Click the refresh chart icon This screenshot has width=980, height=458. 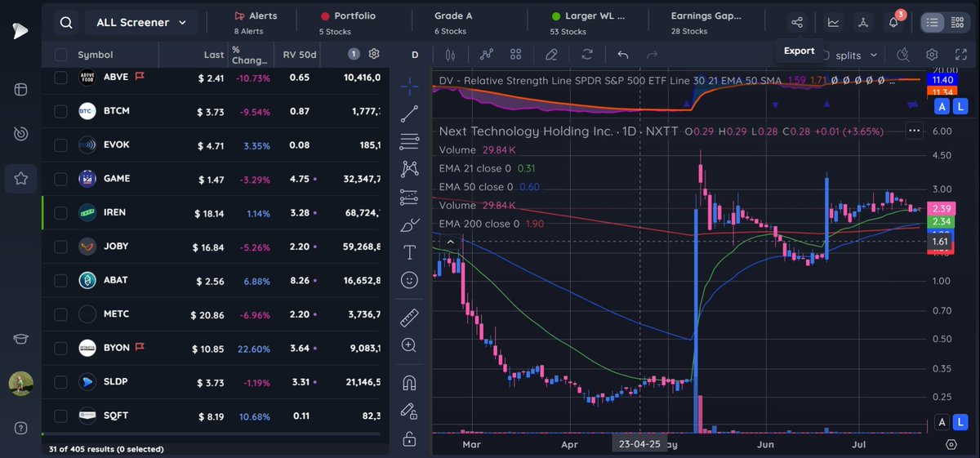(587, 55)
